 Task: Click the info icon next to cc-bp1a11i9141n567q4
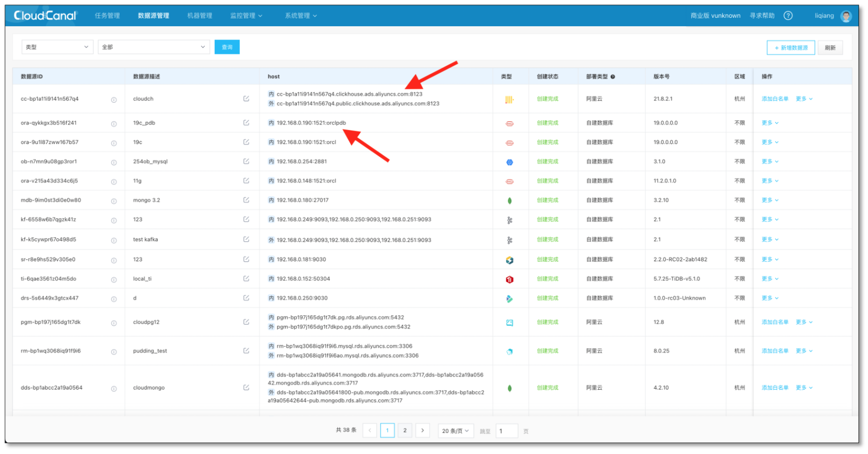click(114, 99)
